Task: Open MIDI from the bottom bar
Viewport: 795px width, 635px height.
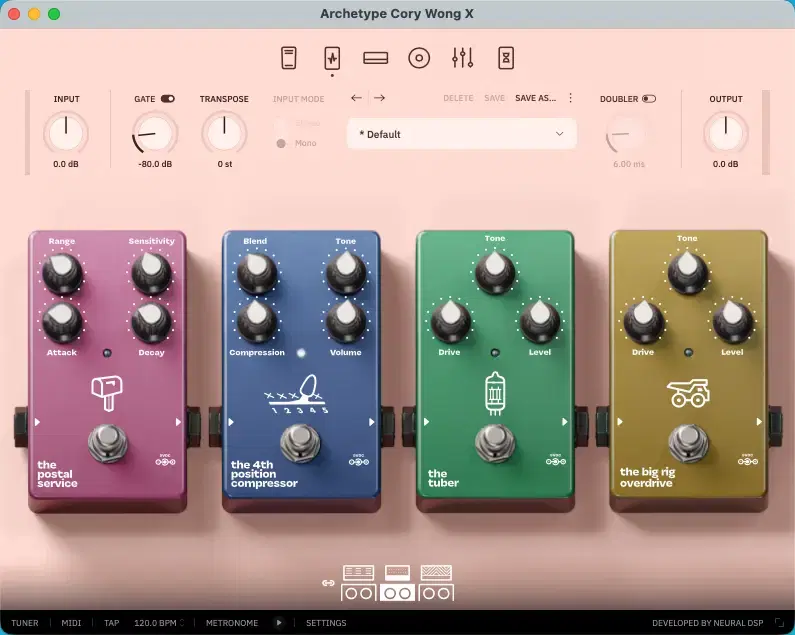Action: pyautogui.click(x=71, y=623)
